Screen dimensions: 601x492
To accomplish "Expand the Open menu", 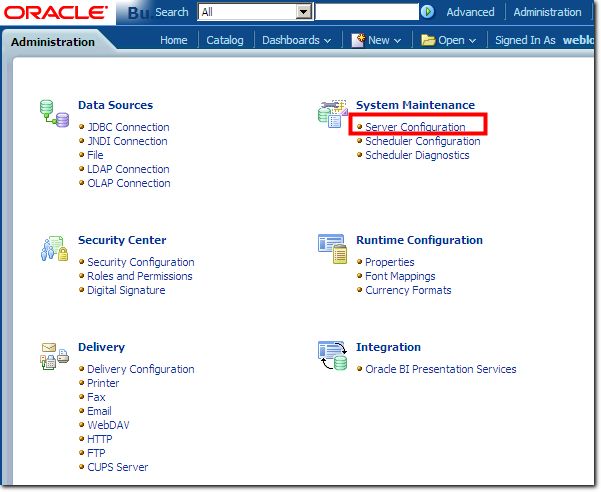I will 448,40.
